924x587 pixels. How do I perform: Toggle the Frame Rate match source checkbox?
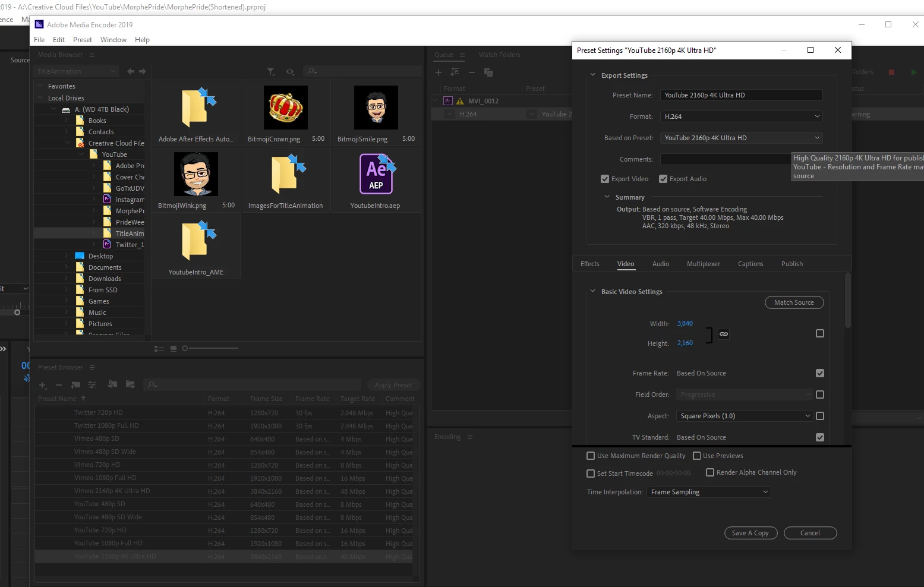820,373
